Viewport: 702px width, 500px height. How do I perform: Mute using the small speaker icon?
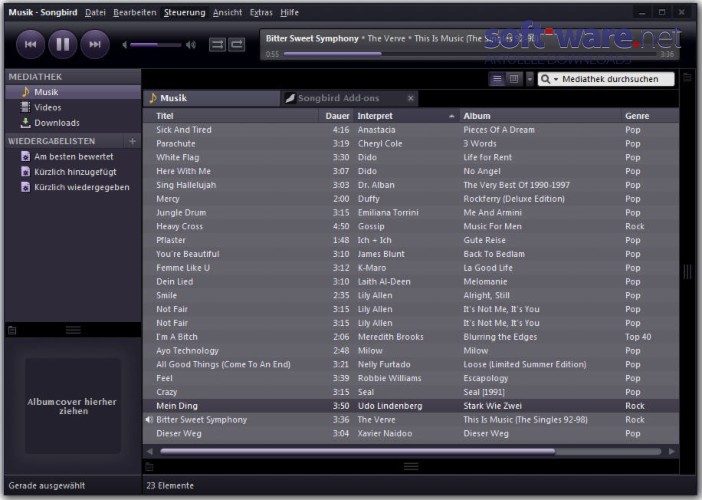[124, 44]
